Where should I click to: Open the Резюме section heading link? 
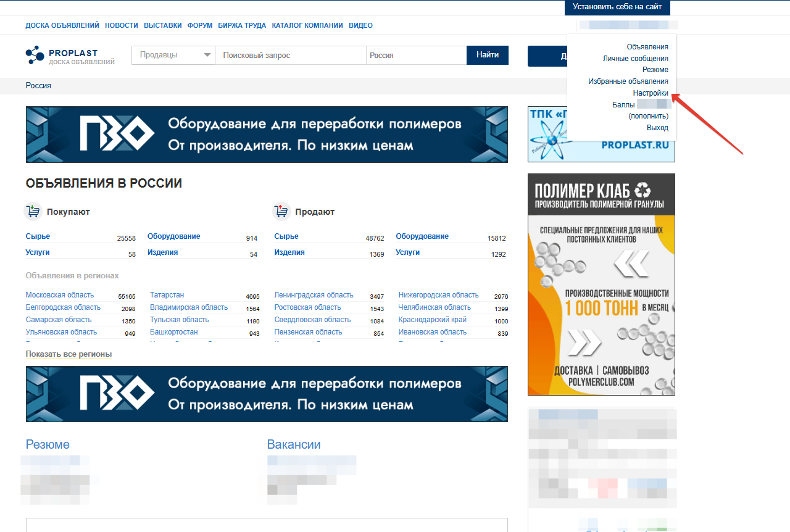tap(48, 444)
